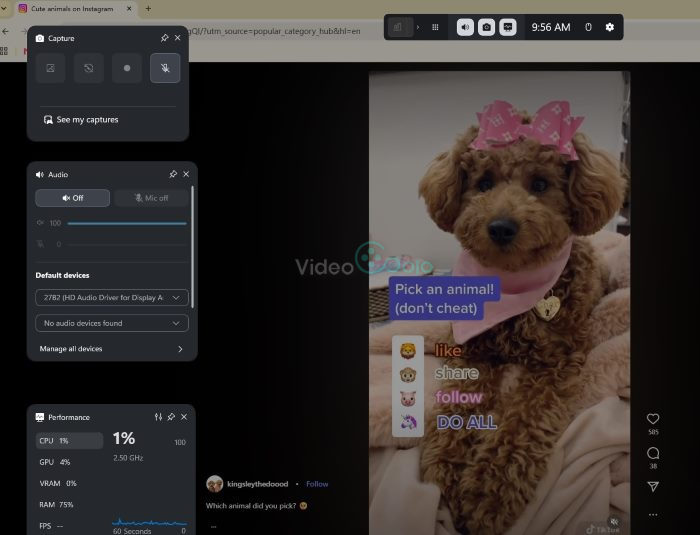Viewport: 700px width, 535px height.
Task: Click the browser back arrow
Action: pyautogui.click(x=5, y=31)
